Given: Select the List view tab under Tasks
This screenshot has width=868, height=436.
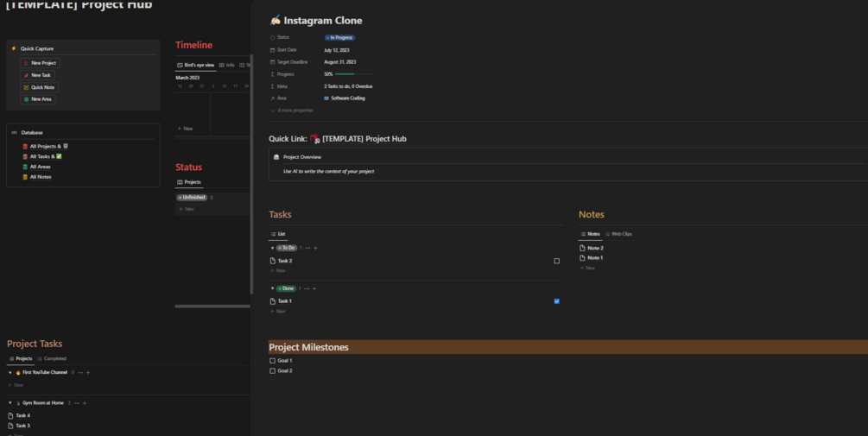Looking at the screenshot, I should click(x=278, y=234).
